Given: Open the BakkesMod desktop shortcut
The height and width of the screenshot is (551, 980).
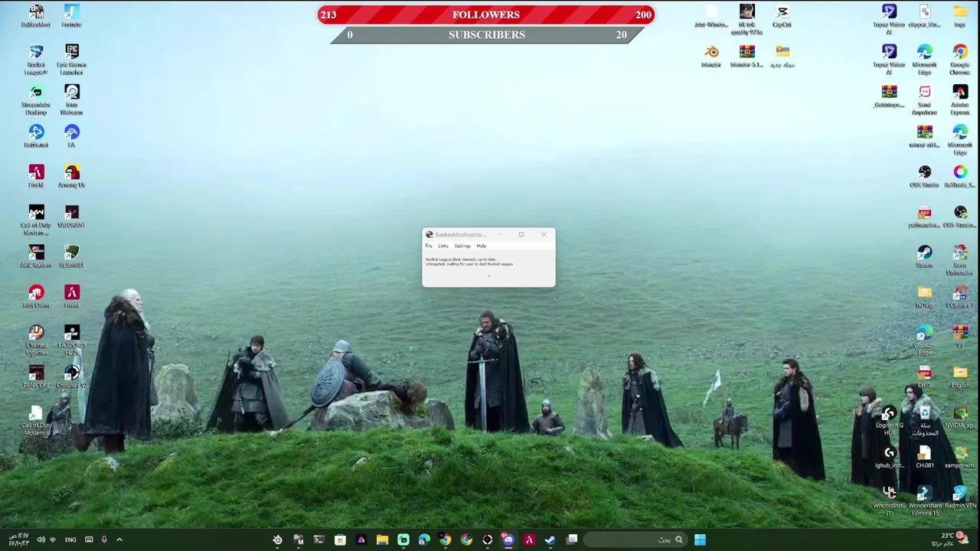Looking at the screenshot, I should coord(36,16).
